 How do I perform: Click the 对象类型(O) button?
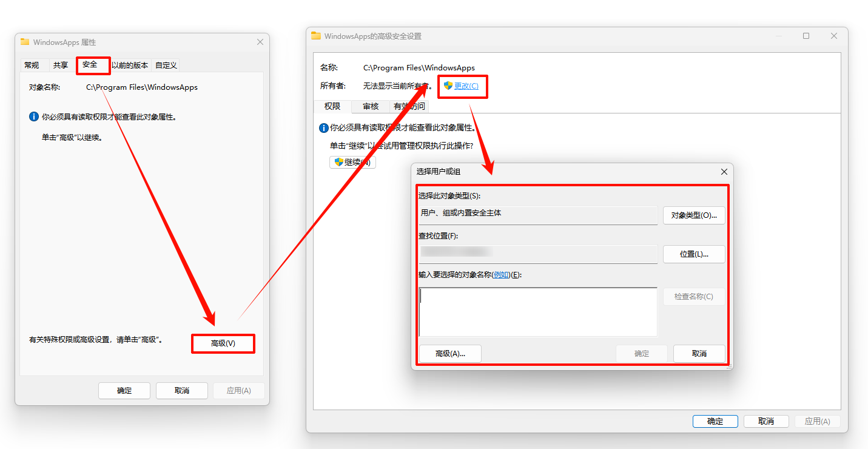[x=694, y=215]
